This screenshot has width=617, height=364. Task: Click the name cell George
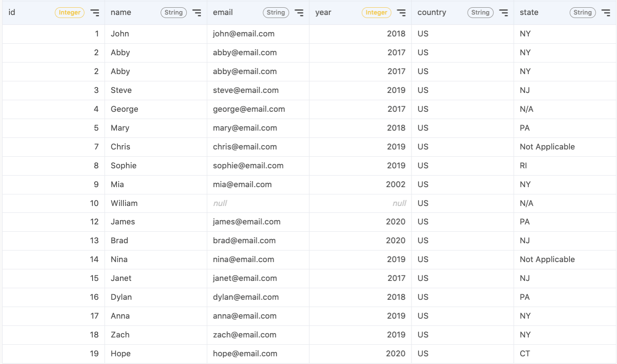tap(156, 109)
